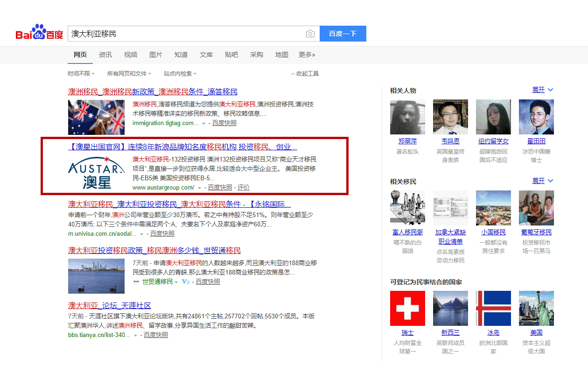Image resolution: width=588 pixels, height=380 pixels.
Task: Click the 世贸通移民 source link
Action: [157, 281]
